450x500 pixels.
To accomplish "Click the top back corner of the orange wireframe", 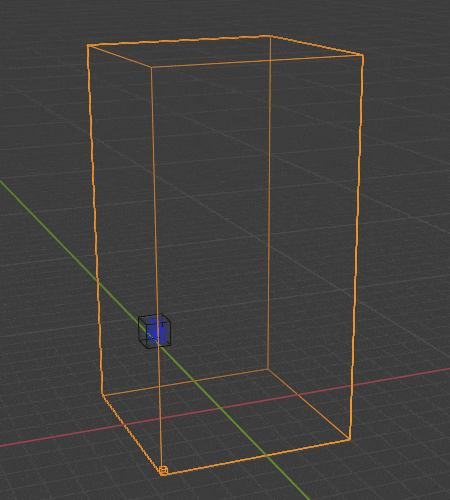I will pyautogui.click(x=270, y=35).
